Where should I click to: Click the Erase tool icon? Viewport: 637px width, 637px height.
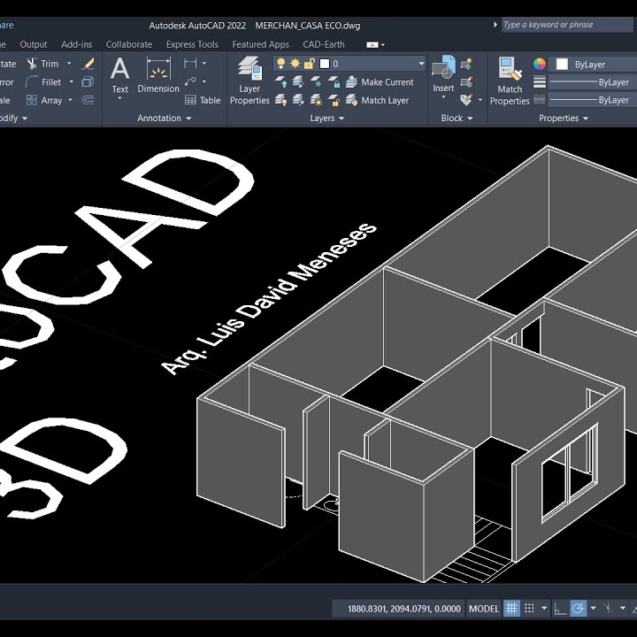pyautogui.click(x=88, y=64)
